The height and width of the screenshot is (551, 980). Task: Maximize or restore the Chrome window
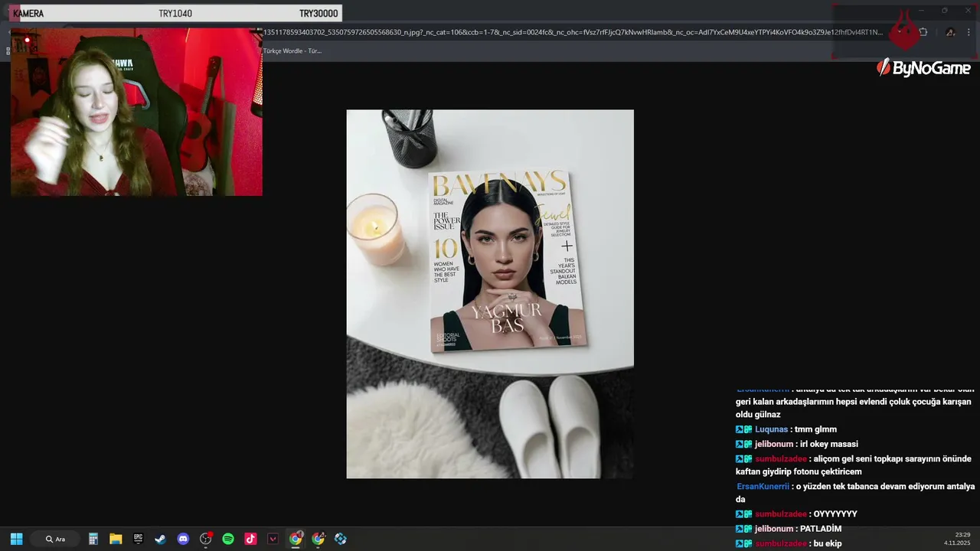945,11
